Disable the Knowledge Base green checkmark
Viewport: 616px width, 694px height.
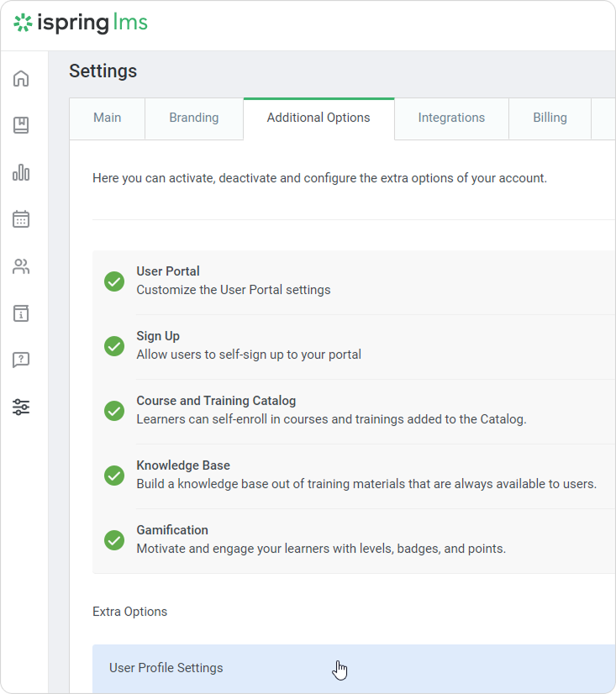114,476
